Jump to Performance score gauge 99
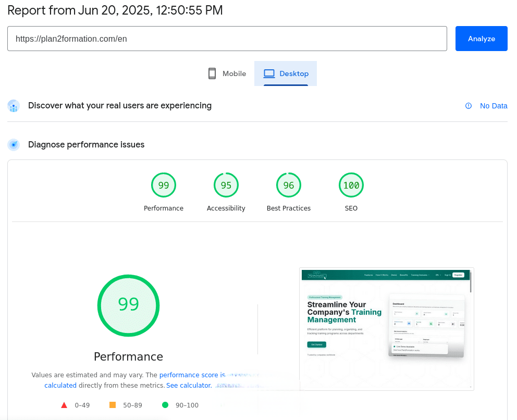The height and width of the screenshot is (420, 517). click(164, 186)
